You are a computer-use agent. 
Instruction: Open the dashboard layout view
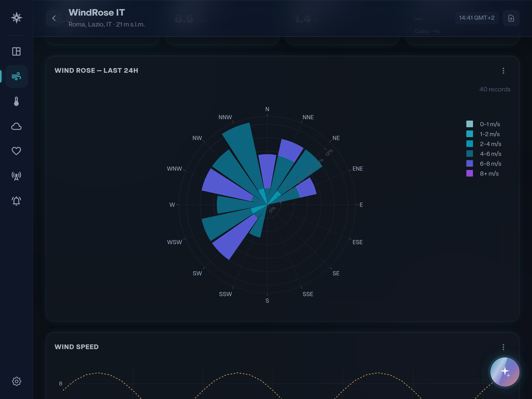16,51
